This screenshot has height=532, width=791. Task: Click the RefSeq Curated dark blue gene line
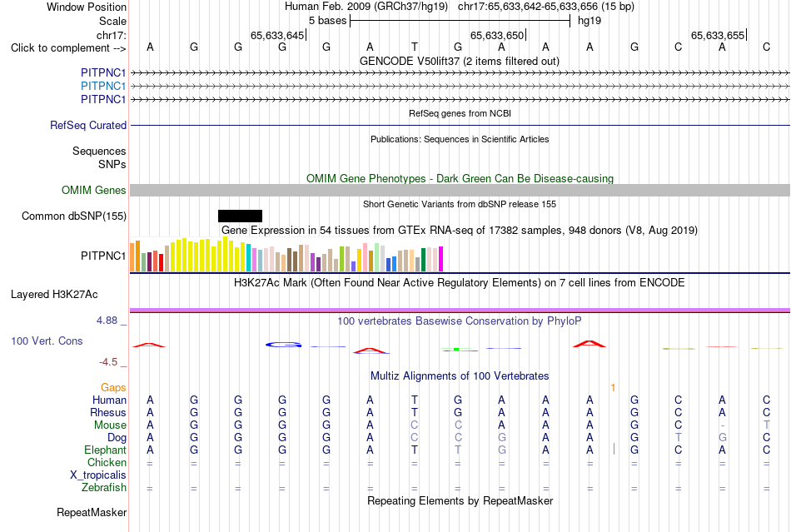(x=460, y=125)
